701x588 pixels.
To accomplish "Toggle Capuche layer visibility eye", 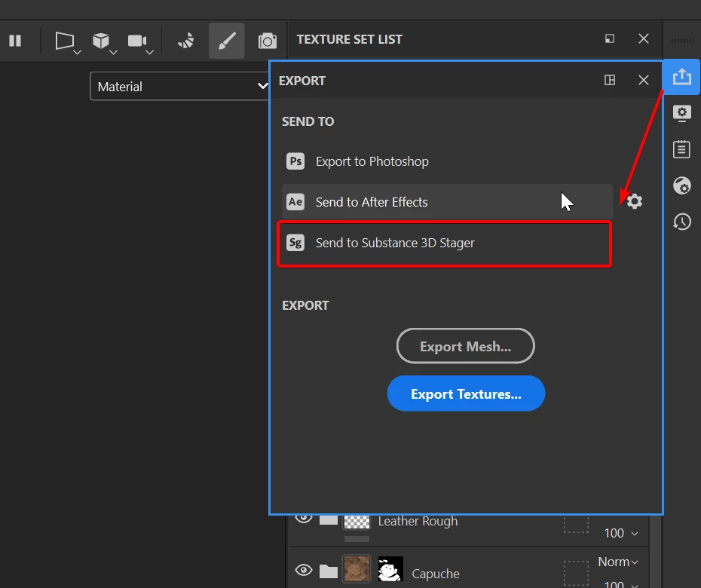I will point(304,570).
